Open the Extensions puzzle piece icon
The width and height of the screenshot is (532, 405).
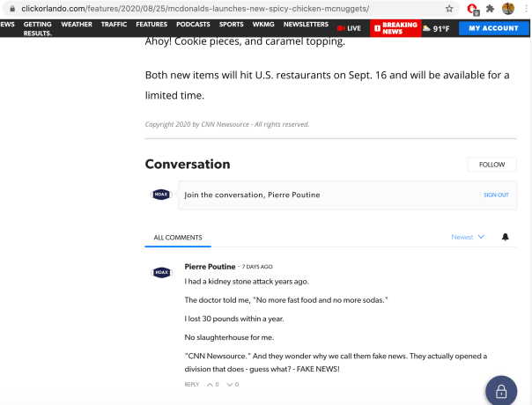(x=490, y=9)
